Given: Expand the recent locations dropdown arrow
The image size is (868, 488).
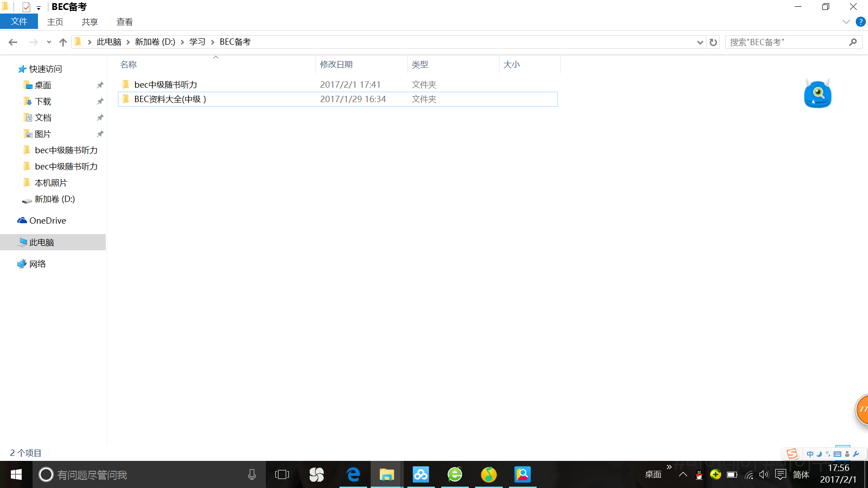Looking at the screenshot, I should point(49,42).
